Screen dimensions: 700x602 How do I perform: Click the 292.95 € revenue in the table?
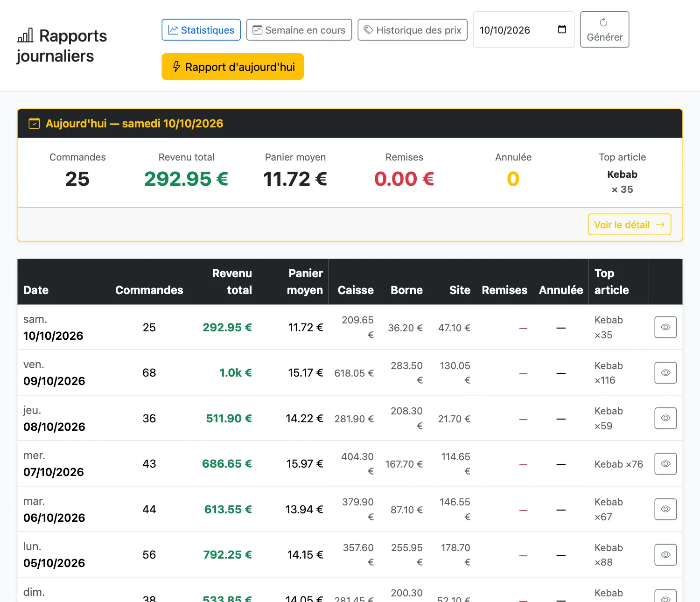pyautogui.click(x=227, y=328)
